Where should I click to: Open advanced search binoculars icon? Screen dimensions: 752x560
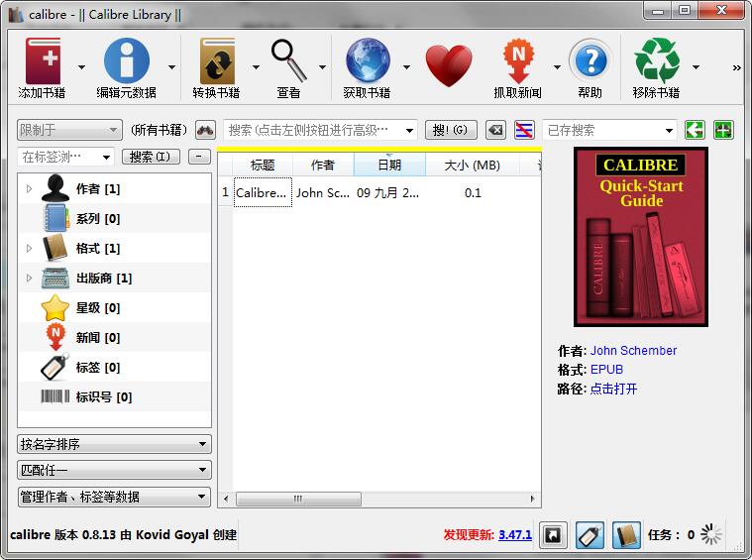click(x=205, y=130)
